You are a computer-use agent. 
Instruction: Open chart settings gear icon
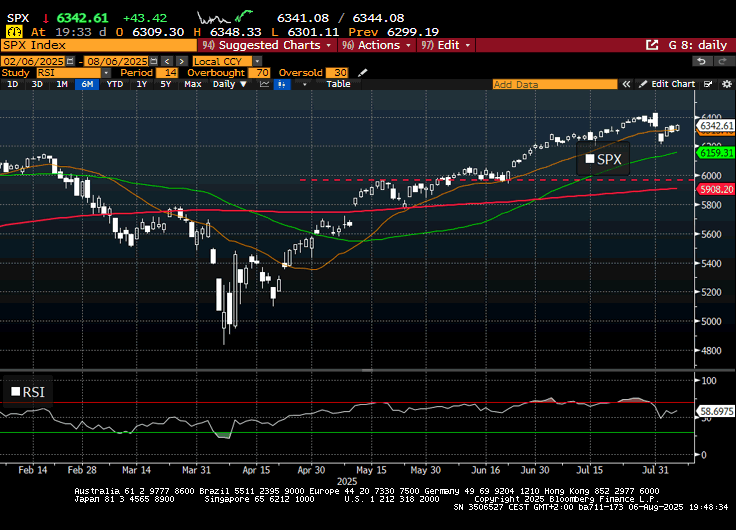[x=727, y=84]
